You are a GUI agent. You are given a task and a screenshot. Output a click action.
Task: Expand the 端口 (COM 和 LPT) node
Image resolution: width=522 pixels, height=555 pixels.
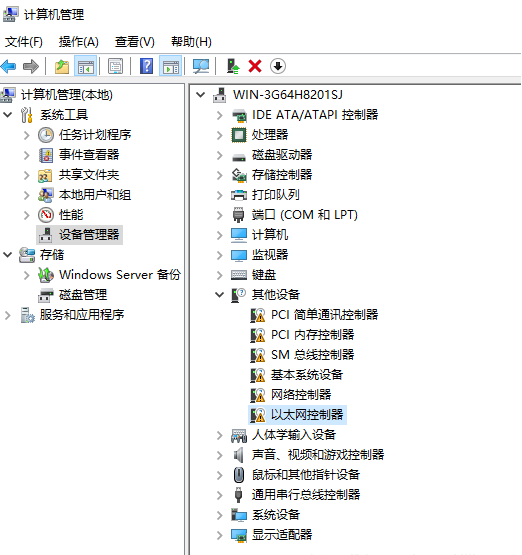tap(220, 215)
